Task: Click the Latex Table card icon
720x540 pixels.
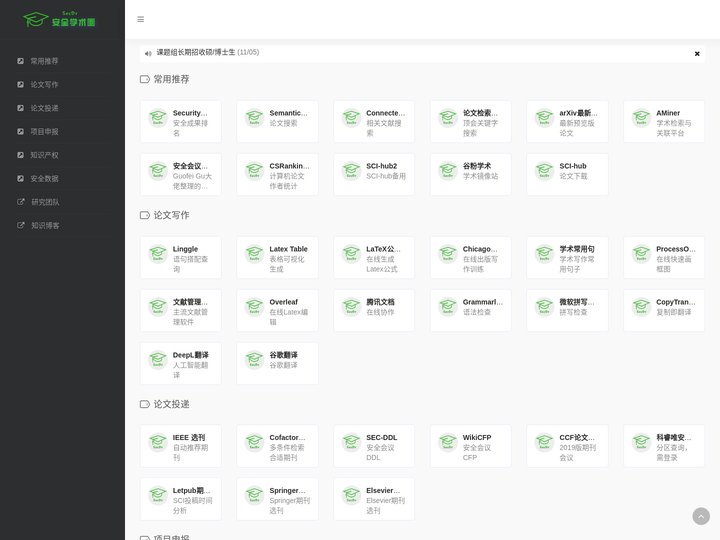Action: click(x=254, y=253)
